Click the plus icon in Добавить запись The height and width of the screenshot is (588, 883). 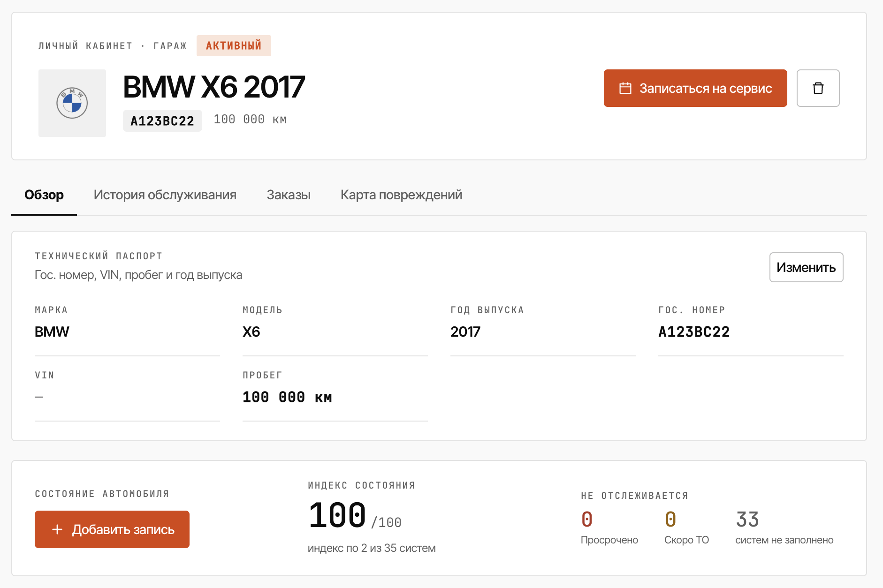[57, 529]
